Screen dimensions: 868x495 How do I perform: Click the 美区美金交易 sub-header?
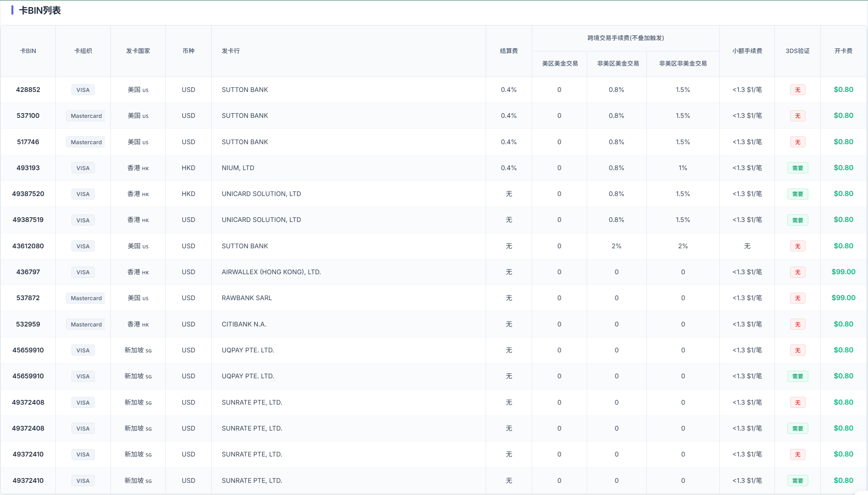pyautogui.click(x=560, y=63)
